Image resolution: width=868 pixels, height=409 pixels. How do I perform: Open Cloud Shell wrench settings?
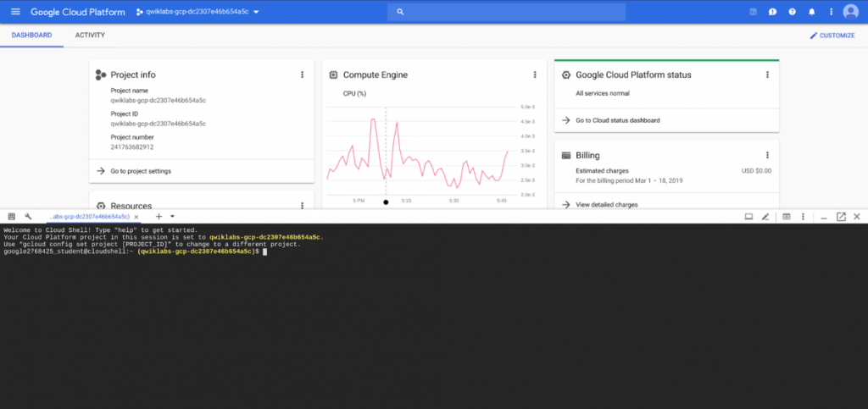click(28, 217)
